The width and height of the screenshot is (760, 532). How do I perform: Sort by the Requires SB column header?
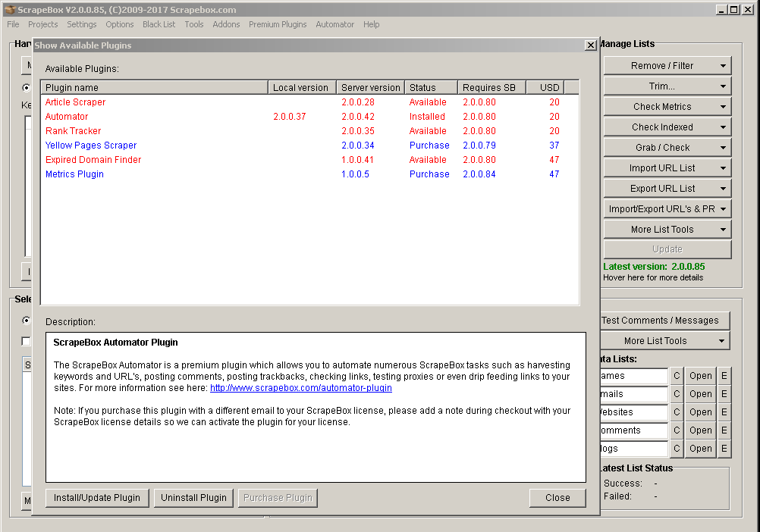tap(492, 88)
